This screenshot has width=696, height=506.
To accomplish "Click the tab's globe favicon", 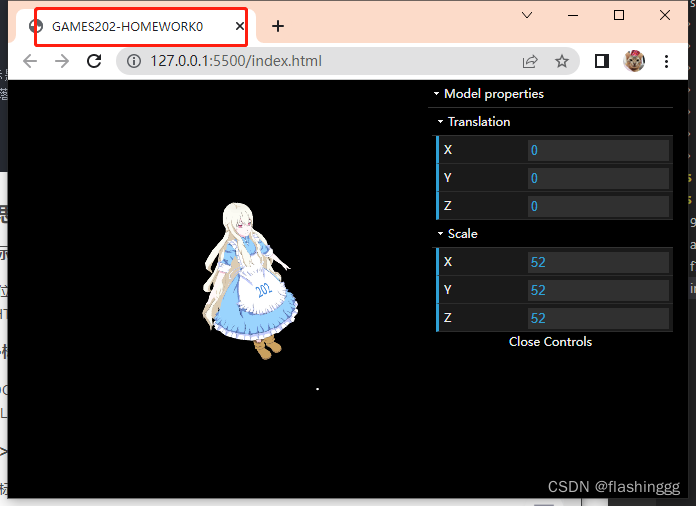I will pyautogui.click(x=36, y=26).
